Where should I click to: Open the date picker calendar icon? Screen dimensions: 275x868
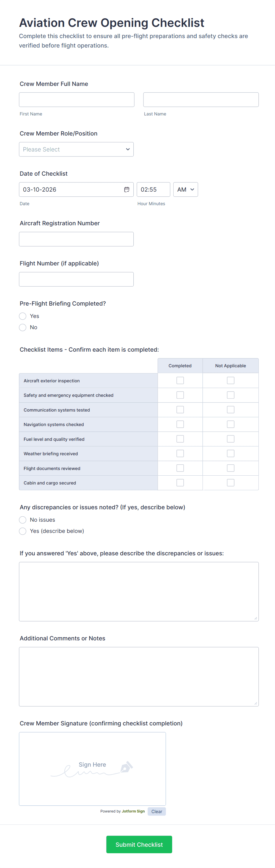point(127,189)
